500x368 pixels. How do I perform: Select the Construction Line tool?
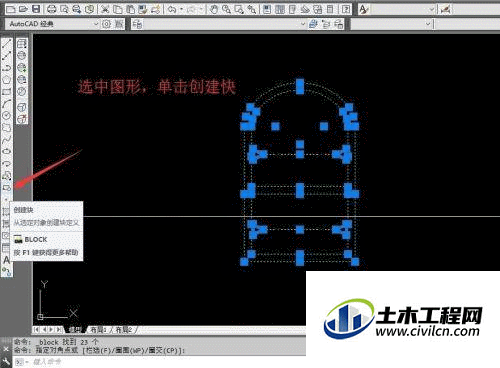click(x=7, y=56)
